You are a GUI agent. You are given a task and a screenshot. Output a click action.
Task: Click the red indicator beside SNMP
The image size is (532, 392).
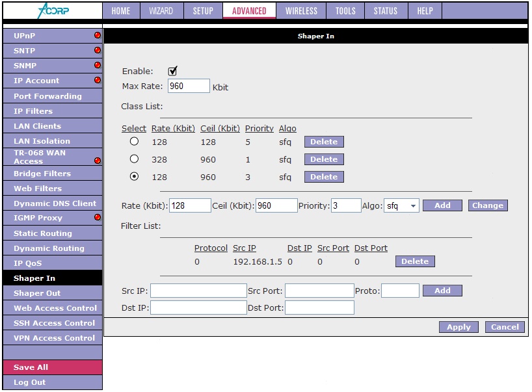[98, 66]
